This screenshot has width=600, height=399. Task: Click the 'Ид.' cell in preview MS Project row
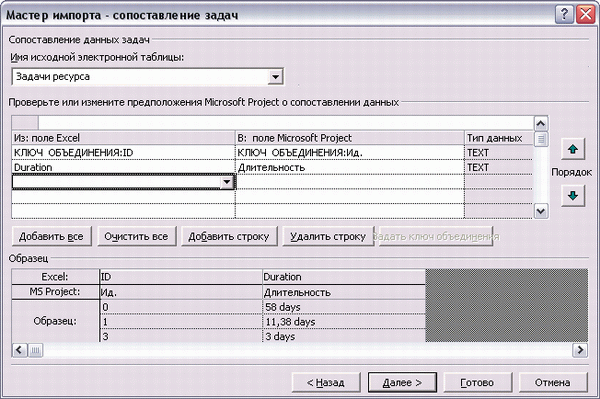point(181,292)
